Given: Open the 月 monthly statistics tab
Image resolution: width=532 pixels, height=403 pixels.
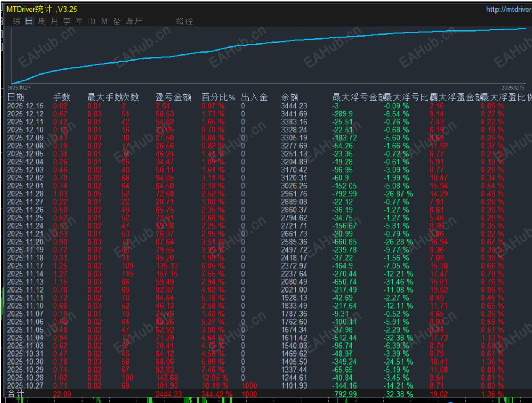Looking at the screenshot, I should (x=54, y=21).
